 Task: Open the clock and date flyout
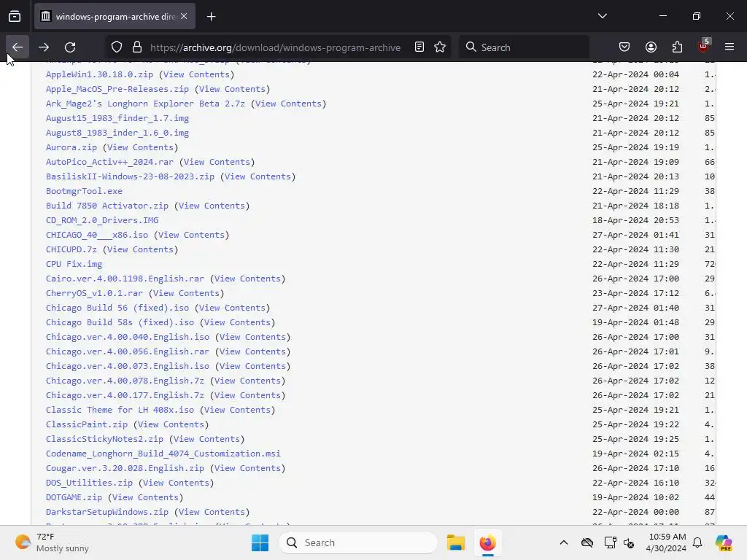click(666, 542)
